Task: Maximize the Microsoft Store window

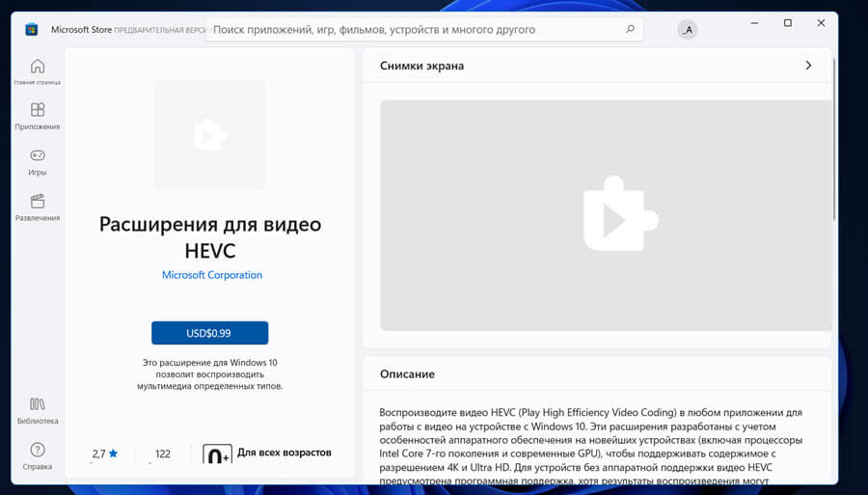Action: 788,23
